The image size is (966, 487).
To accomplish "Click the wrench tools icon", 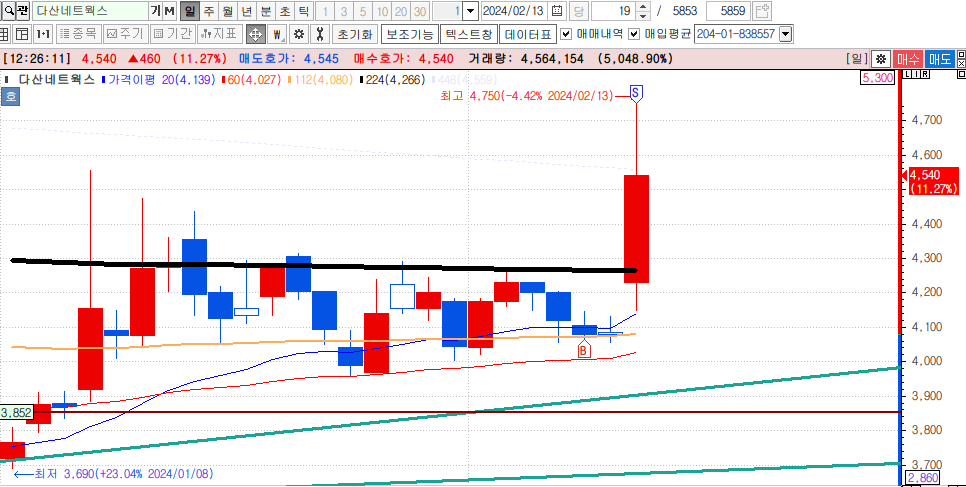I will click(x=319, y=34).
